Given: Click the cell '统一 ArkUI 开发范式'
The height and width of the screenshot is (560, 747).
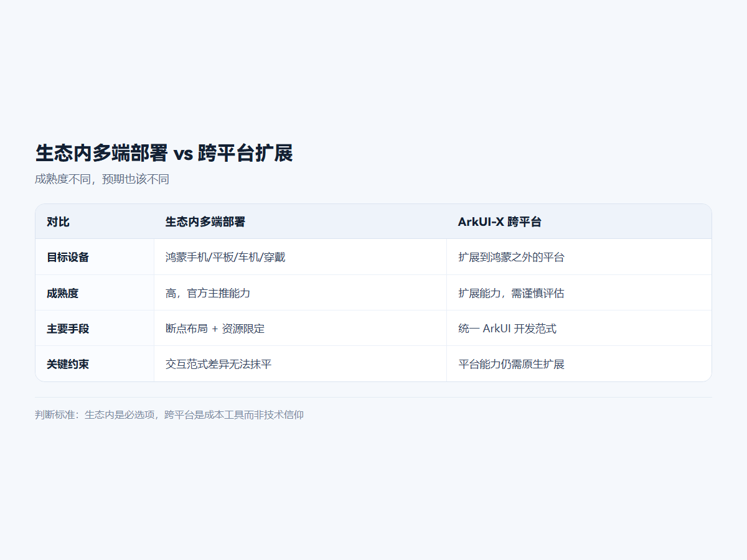Looking at the screenshot, I should (579, 329).
